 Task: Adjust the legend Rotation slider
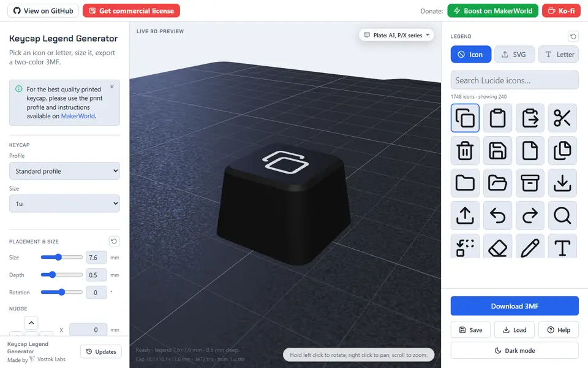coord(61,292)
